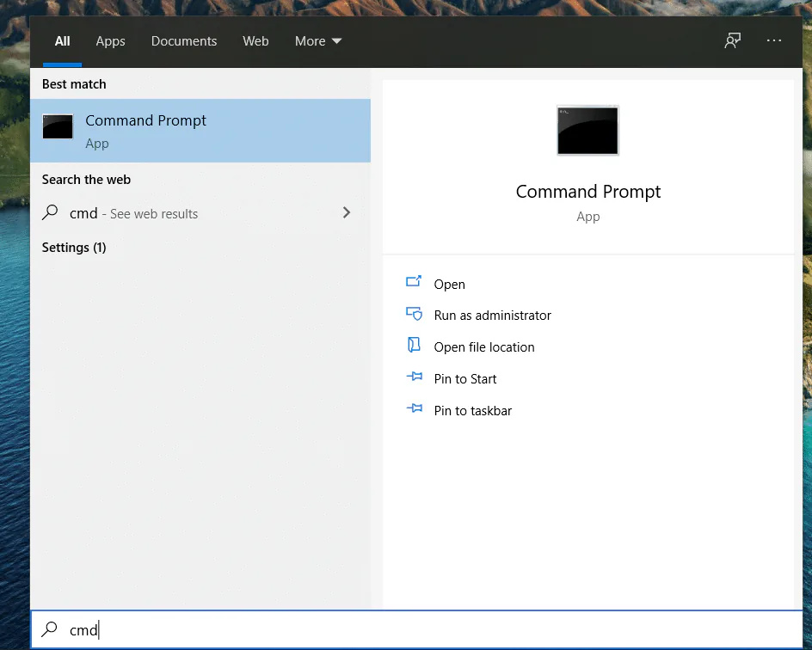Image resolution: width=812 pixels, height=650 pixels.
Task: Select Pin to taskbar
Action: click(473, 410)
